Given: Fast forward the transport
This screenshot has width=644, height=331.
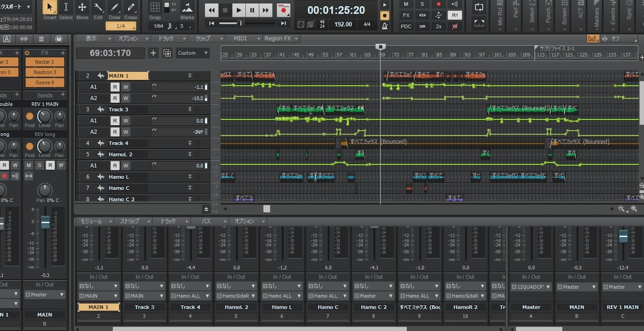Looking at the screenshot, I should 266,10.
